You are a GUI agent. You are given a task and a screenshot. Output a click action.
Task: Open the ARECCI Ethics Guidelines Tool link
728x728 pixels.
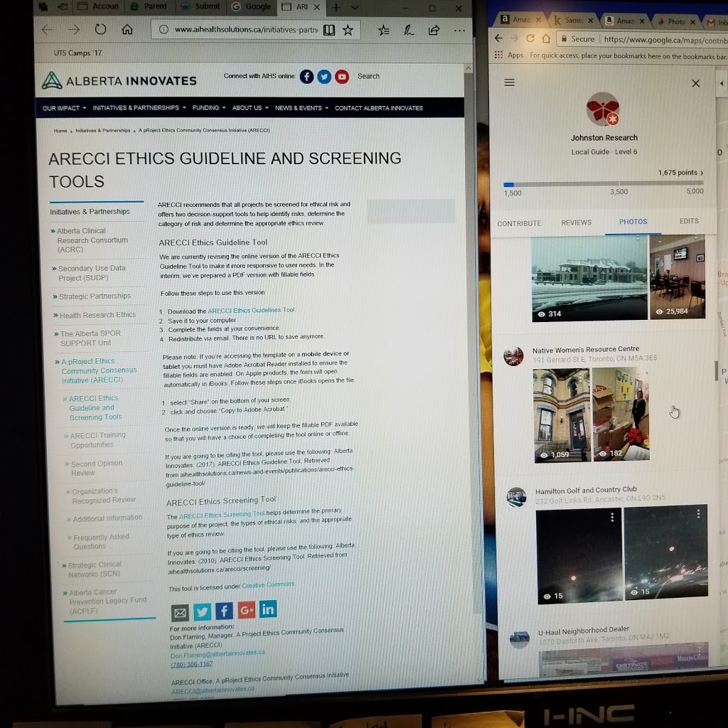[x=251, y=311]
